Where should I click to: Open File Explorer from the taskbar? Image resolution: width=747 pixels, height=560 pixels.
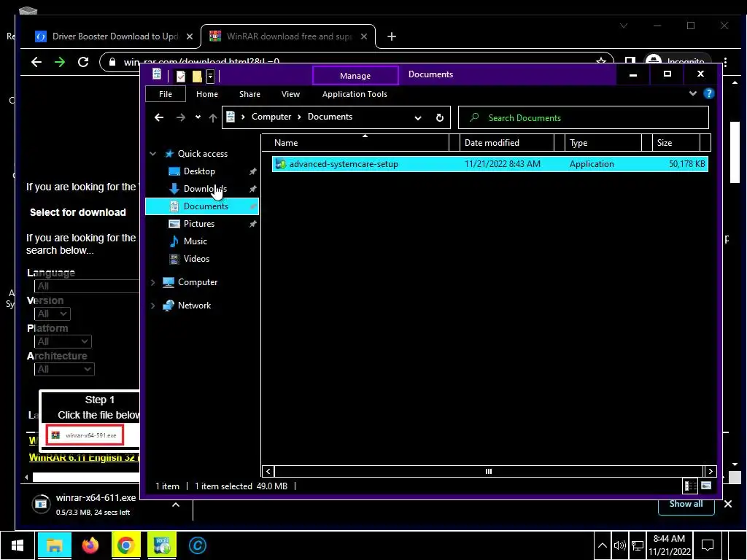[x=54, y=545]
